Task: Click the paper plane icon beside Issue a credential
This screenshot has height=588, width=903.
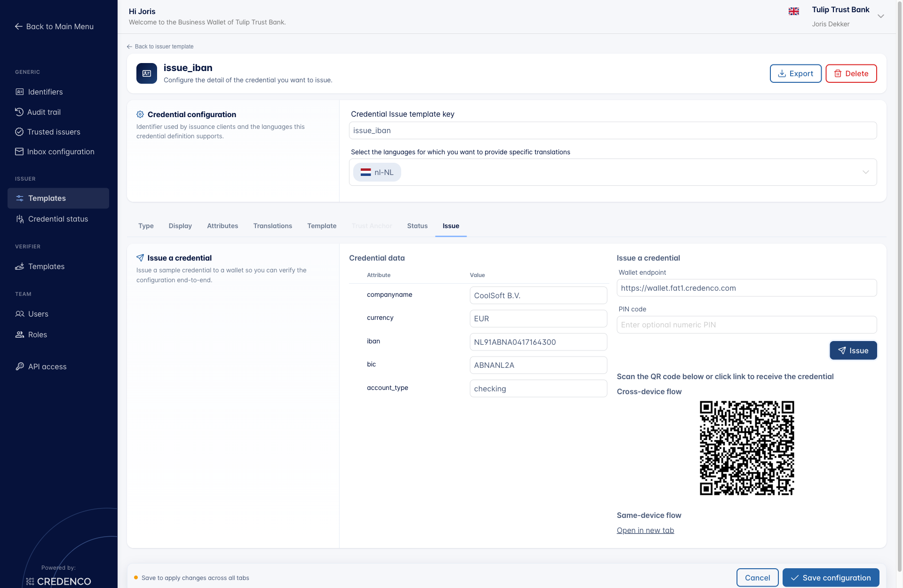Action: [x=140, y=258]
